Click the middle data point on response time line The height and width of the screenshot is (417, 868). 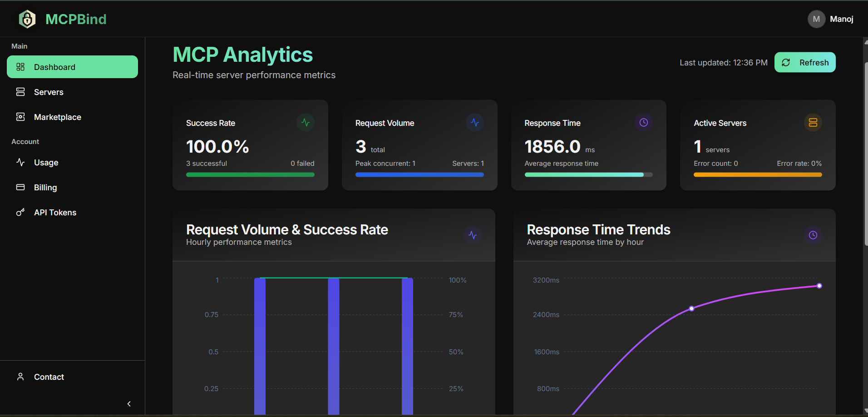691,308
